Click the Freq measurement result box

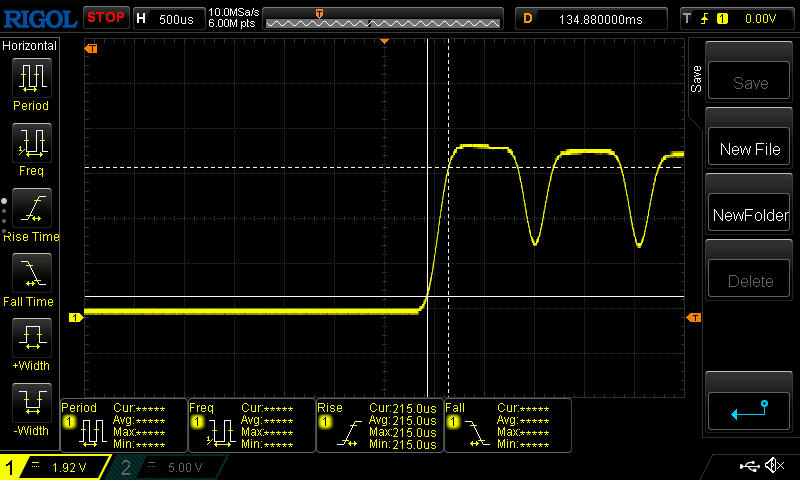pos(252,425)
